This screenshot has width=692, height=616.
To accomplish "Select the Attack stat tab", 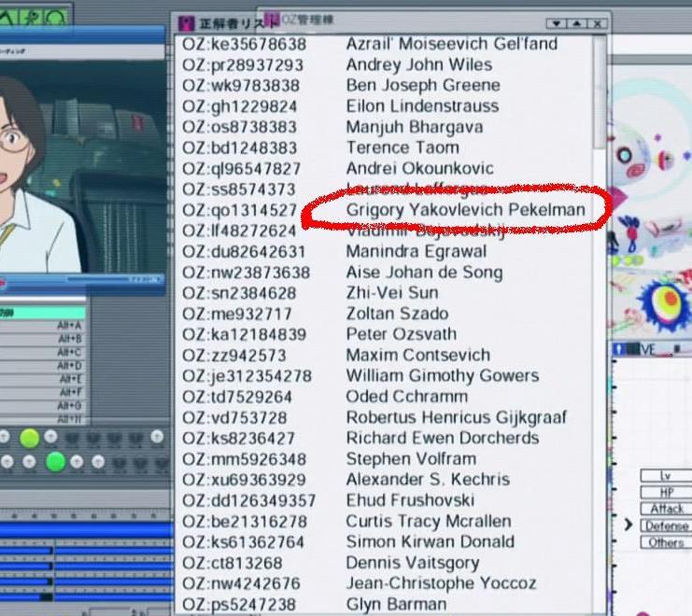I will pyautogui.click(x=666, y=509).
